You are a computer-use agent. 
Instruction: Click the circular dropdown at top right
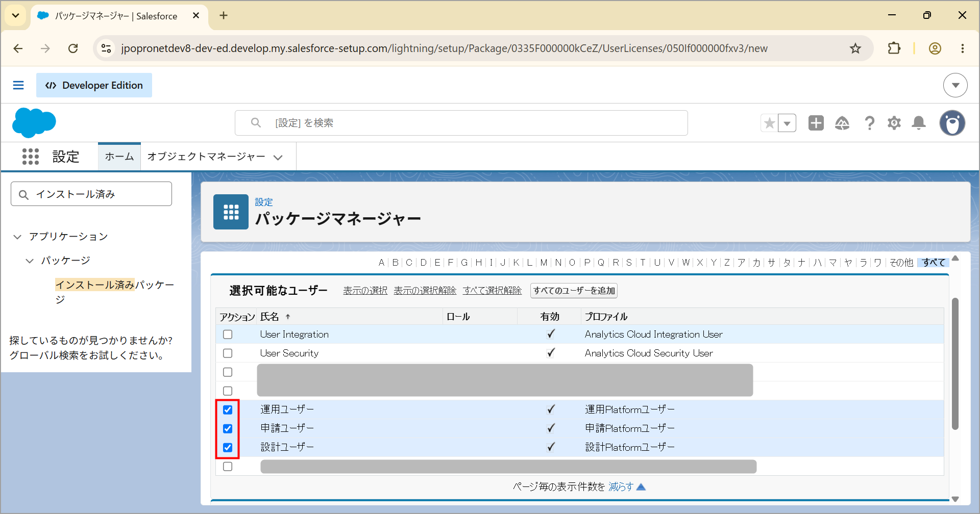click(x=955, y=85)
